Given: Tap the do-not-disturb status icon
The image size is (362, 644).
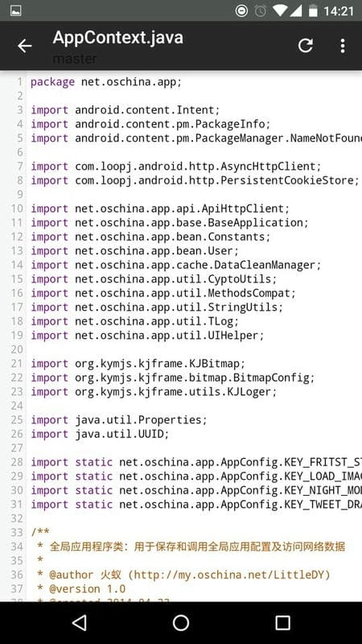Looking at the screenshot, I should click(x=242, y=10).
